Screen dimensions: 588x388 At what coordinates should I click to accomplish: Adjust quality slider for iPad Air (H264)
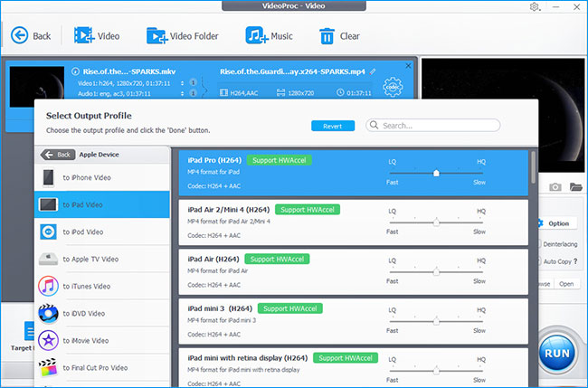436,272
